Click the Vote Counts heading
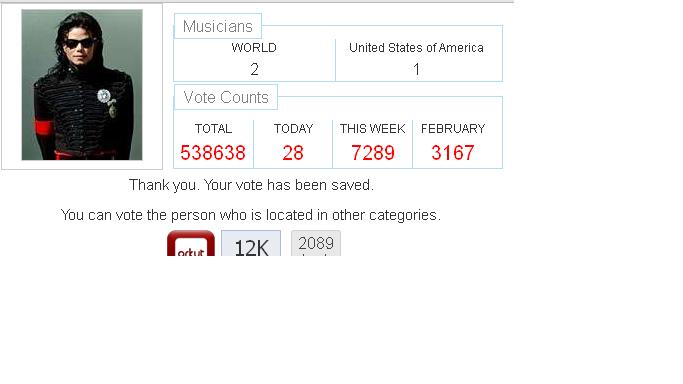 [x=226, y=97]
